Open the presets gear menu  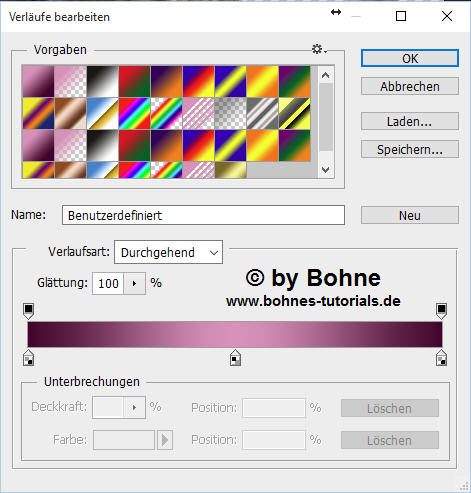coord(319,49)
